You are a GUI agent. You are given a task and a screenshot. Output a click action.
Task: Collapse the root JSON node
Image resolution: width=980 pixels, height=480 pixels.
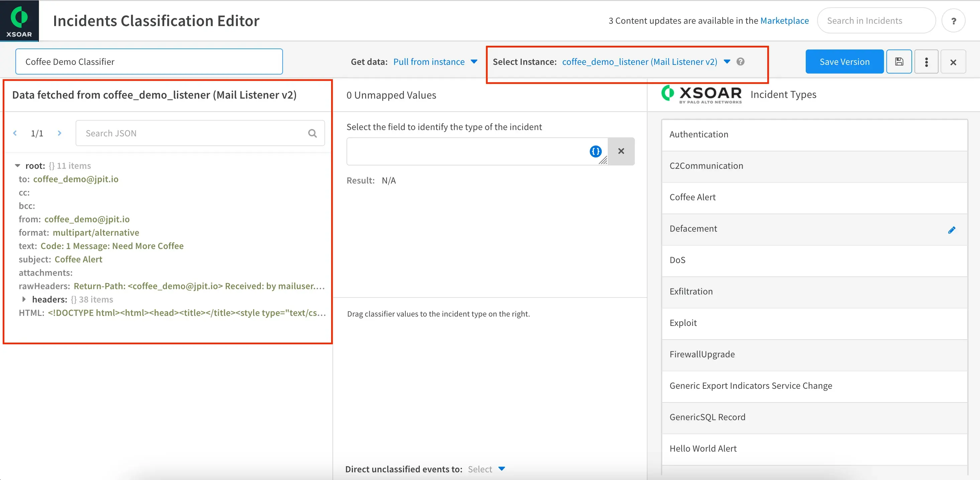click(x=17, y=166)
